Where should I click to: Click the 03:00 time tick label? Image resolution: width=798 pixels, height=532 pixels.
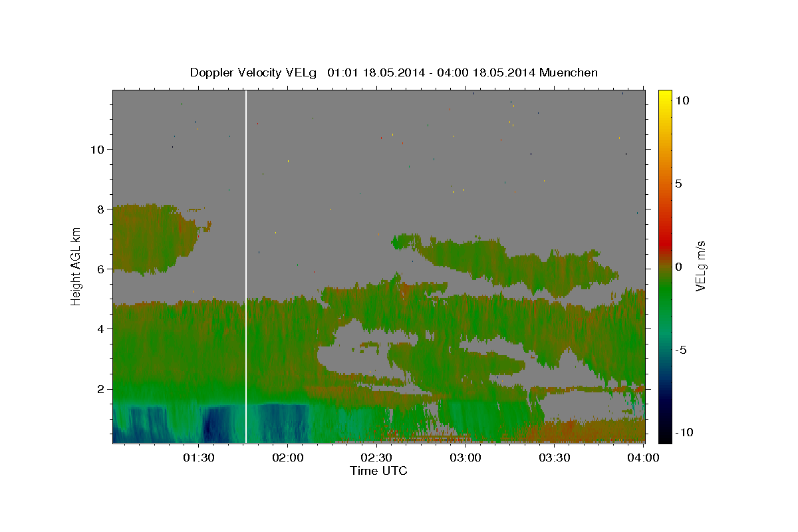coord(465,458)
